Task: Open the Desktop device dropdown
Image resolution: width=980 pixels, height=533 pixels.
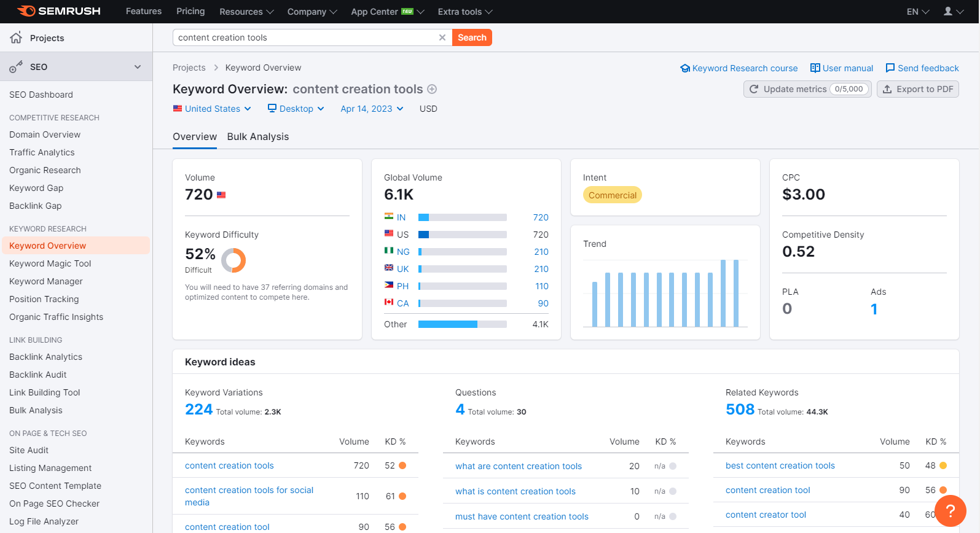Action: [296, 109]
